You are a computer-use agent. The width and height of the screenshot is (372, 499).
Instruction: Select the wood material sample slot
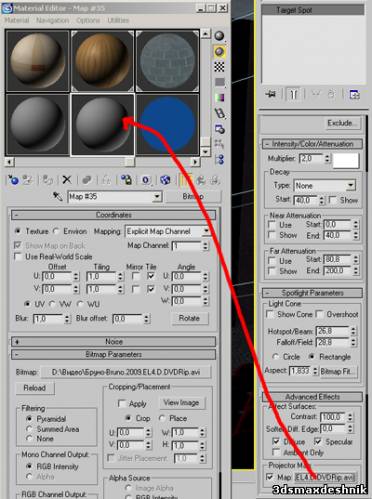[x=102, y=60]
